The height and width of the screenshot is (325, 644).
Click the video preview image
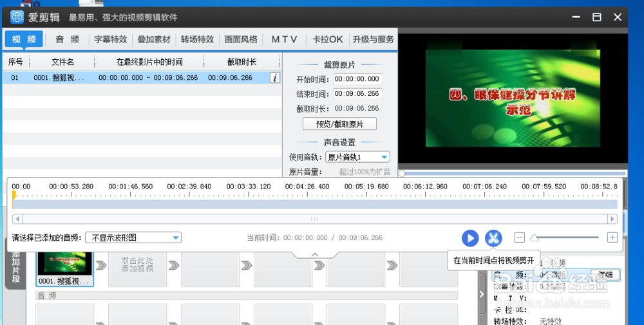513,98
